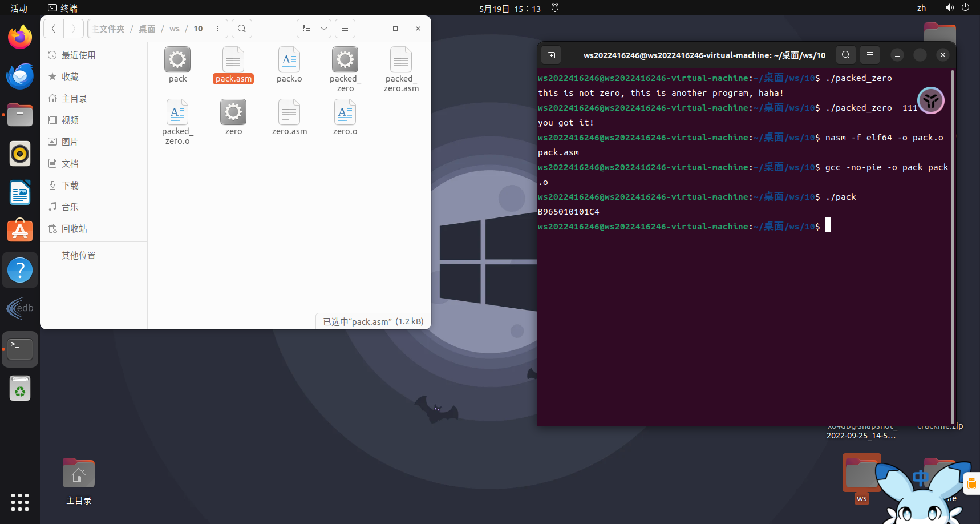Open the path options three-dot menu

pyautogui.click(x=218, y=29)
